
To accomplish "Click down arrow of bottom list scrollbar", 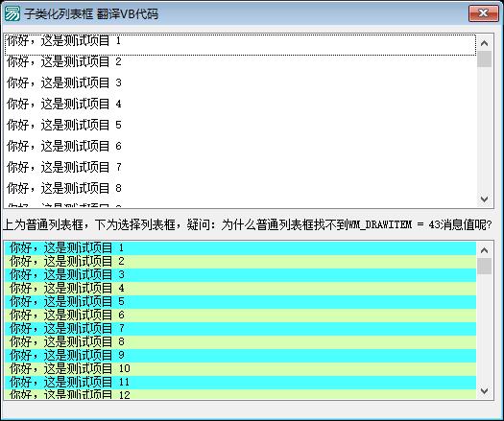I will [x=484, y=391].
